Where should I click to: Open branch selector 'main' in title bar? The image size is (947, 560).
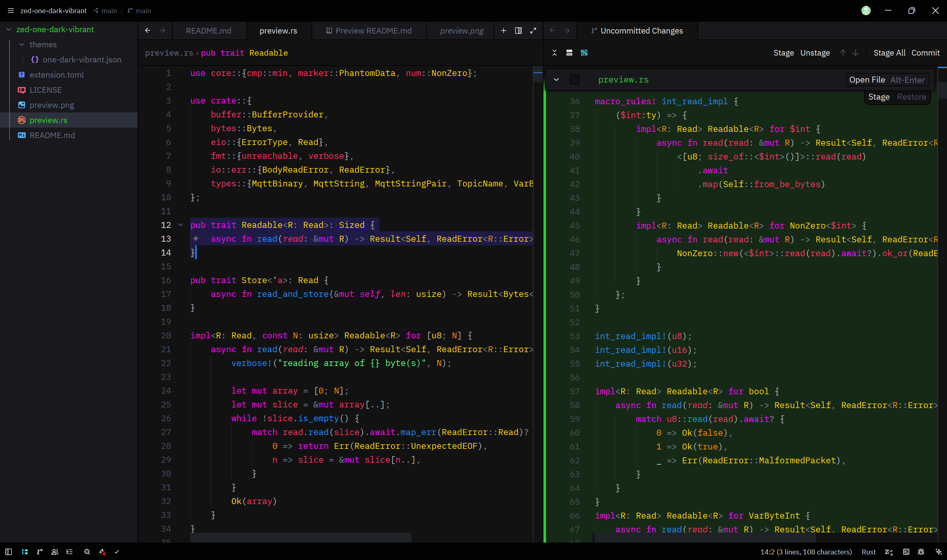(x=139, y=11)
